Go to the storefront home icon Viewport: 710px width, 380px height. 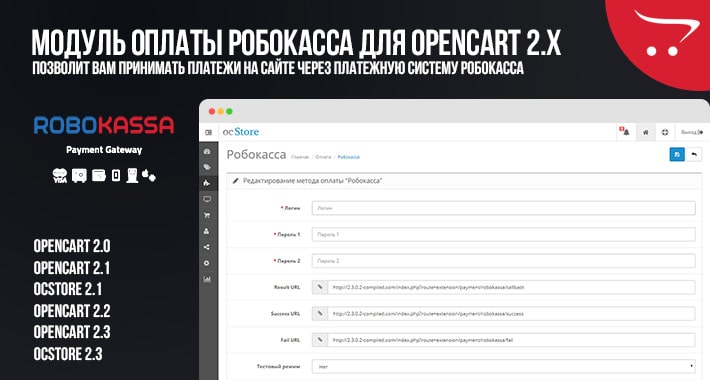[646, 132]
